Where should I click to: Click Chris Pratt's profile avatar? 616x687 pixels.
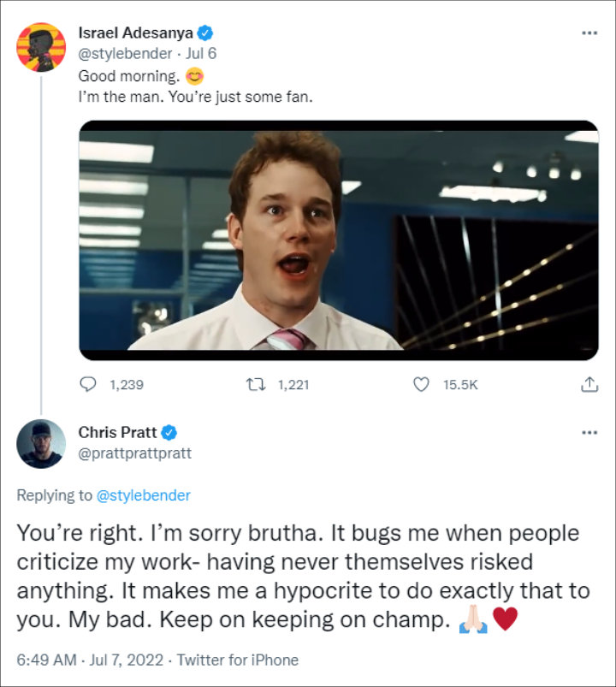(x=41, y=444)
